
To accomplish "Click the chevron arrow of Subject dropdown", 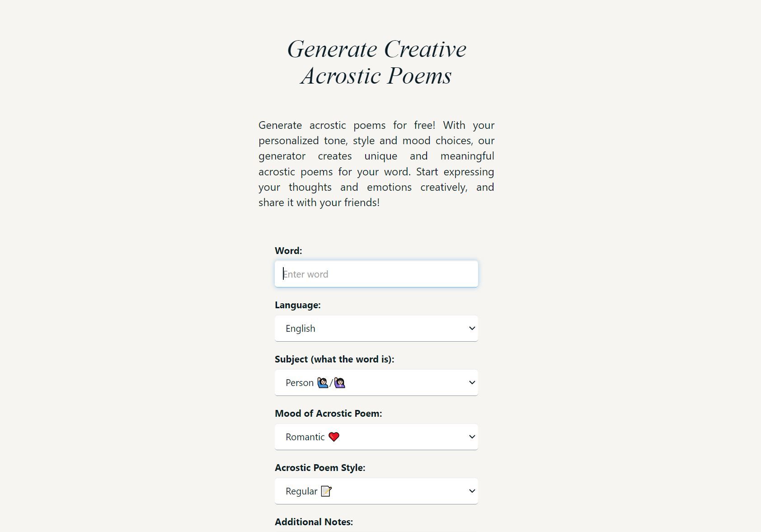I will click(472, 382).
